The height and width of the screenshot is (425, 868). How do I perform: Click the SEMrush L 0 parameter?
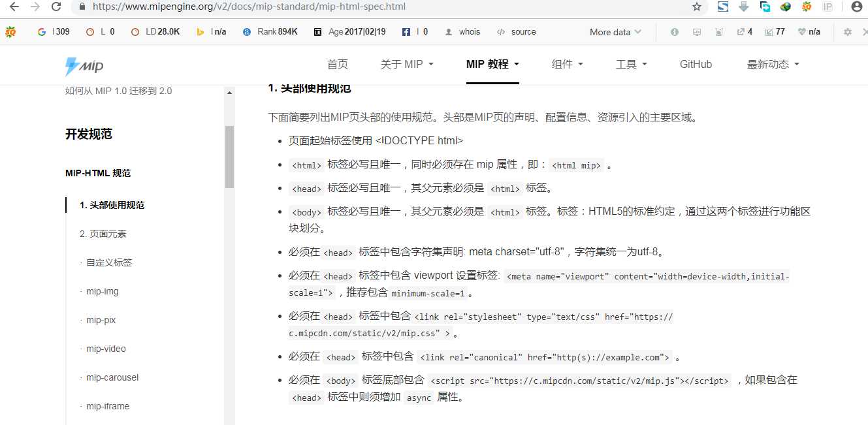[100, 31]
